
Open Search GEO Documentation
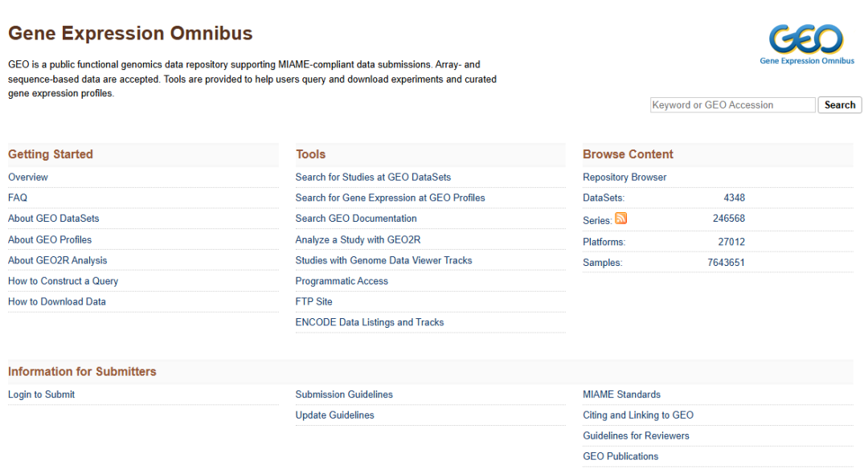point(355,218)
